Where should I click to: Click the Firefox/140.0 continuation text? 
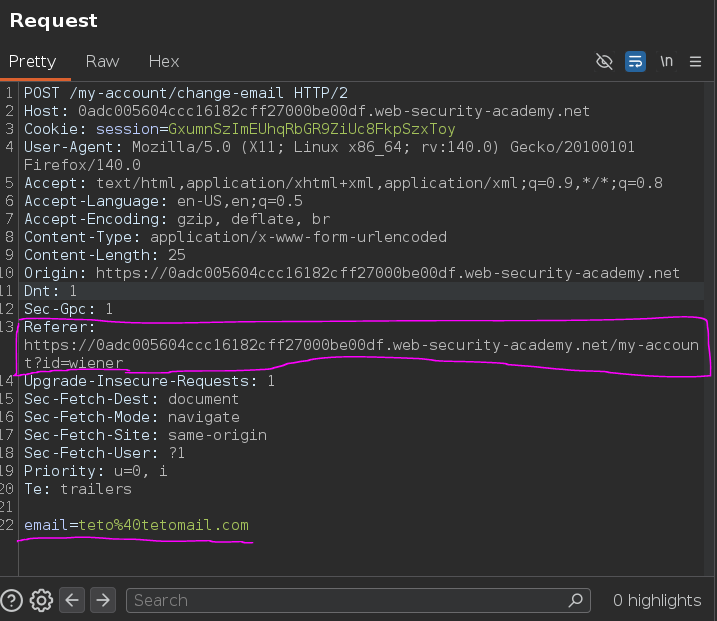coord(82,165)
